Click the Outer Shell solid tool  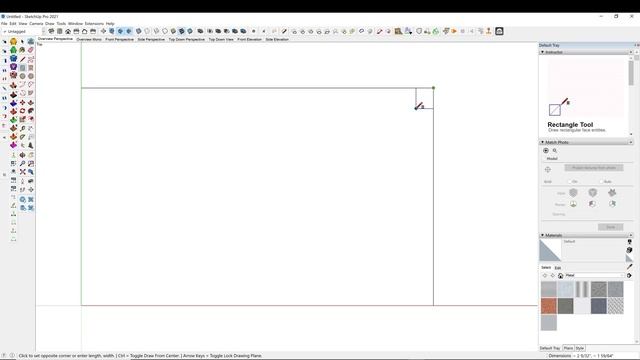[x=200, y=31]
